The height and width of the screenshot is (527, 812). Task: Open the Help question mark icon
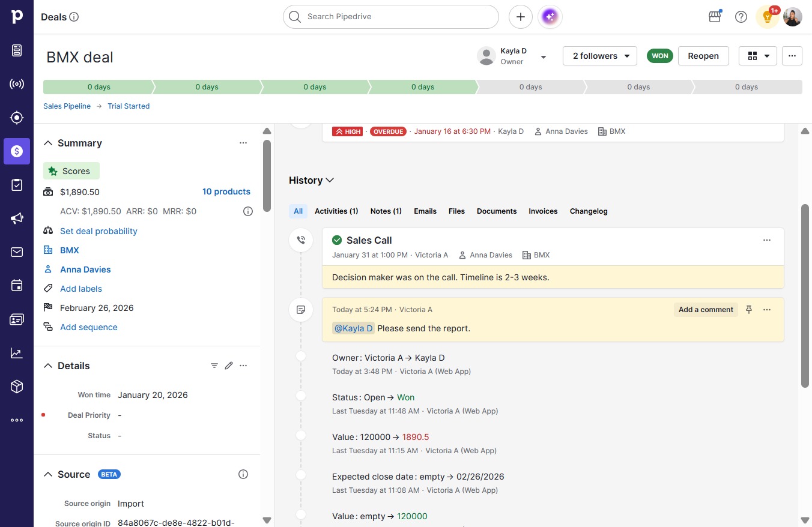coord(741,17)
